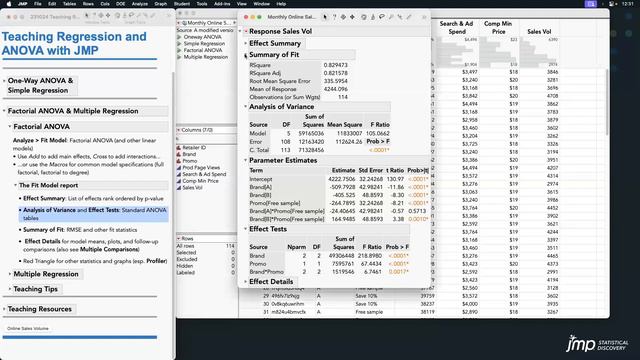This screenshot has height=360, width=640.
Task: Expand the Multiple Regression subsection in journal
Action: click(x=10, y=274)
